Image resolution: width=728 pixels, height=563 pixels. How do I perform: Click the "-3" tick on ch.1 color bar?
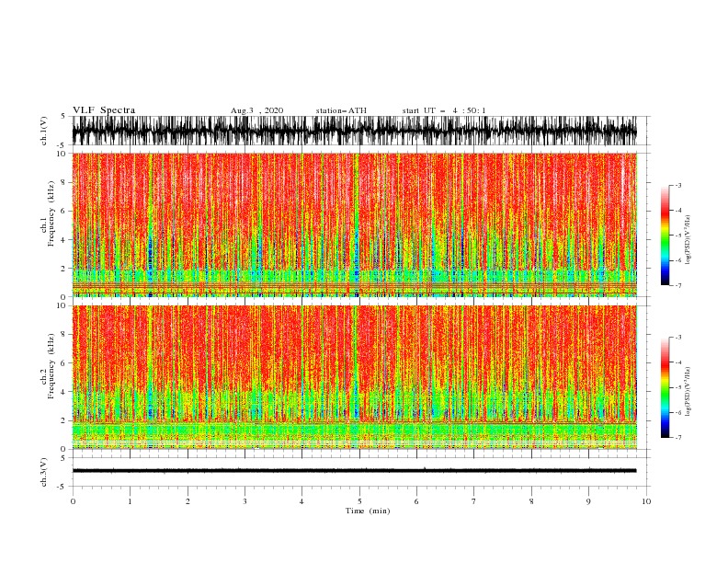(677, 185)
